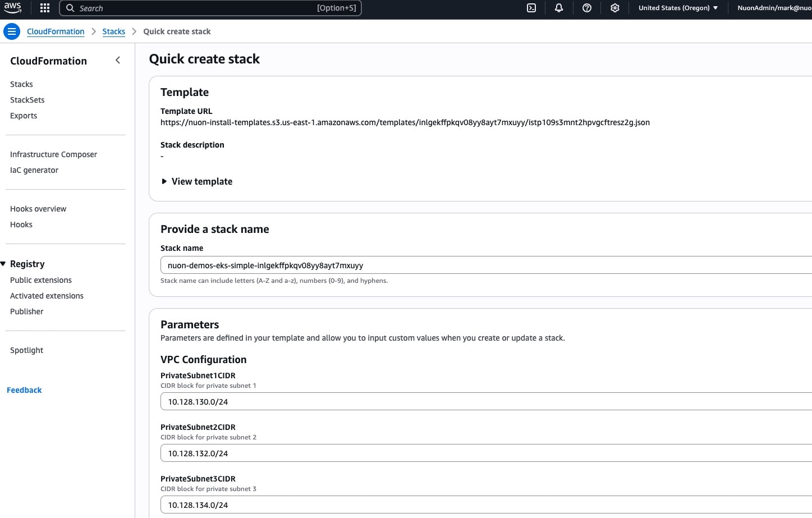The width and height of the screenshot is (812, 518).
Task: Click the Stack name input field
Action: (486, 265)
